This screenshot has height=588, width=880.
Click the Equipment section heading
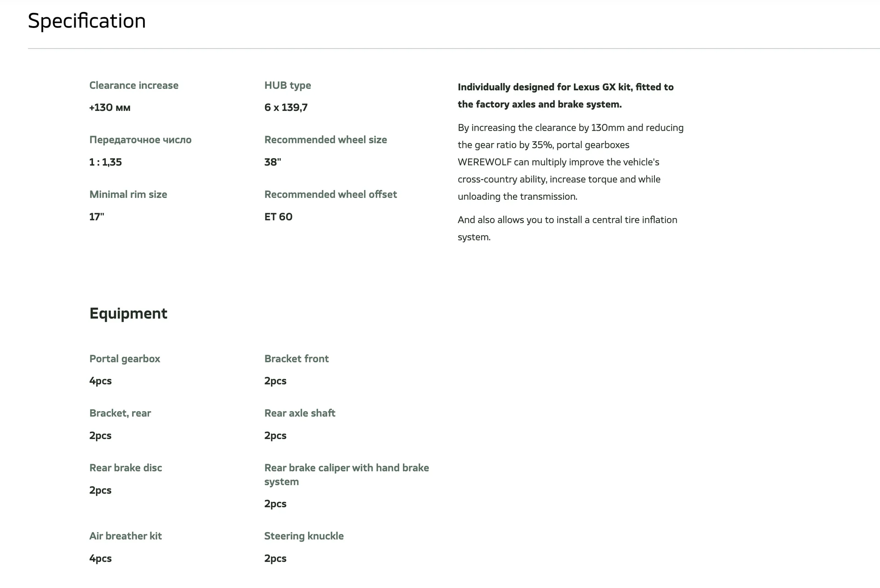(128, 313)
